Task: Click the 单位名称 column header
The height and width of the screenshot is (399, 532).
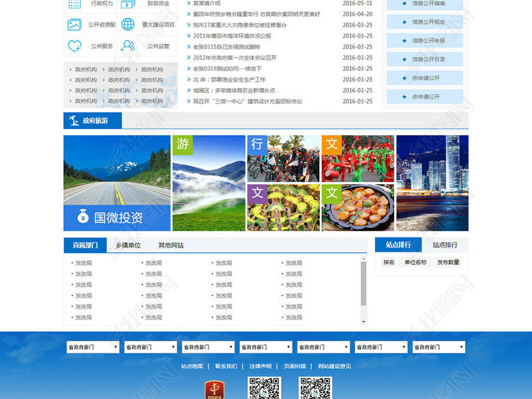Action: click(x=415, y=263)
